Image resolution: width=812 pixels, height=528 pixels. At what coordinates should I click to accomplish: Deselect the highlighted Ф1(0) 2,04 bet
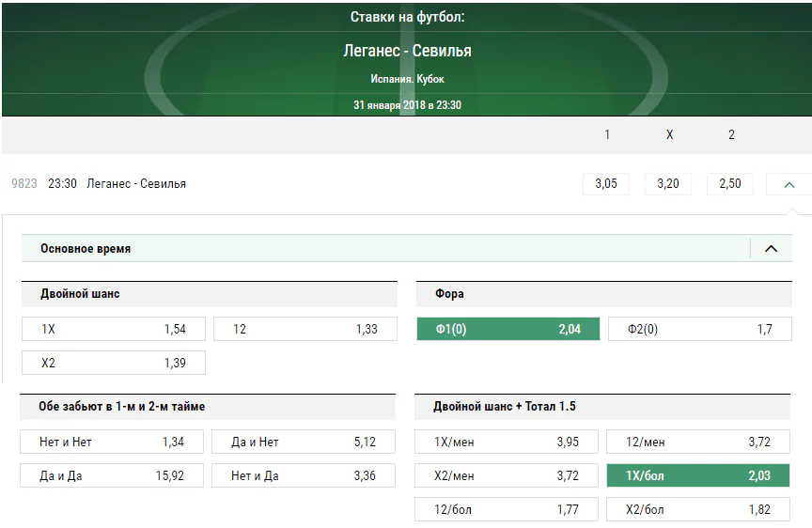click(508, 329)
